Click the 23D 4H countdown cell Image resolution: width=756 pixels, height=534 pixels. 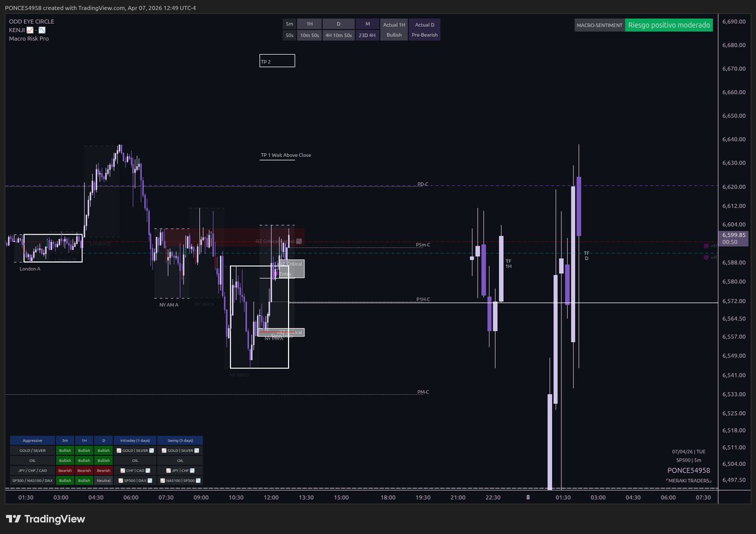click(x=367, y=35)
